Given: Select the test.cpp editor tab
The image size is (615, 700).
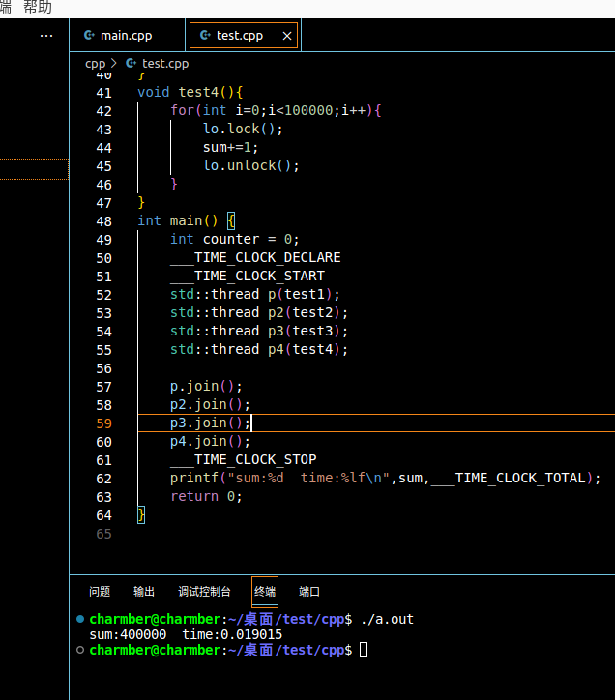Looking at the screenshot, I should pyautogui.click(x=239, y=36).
